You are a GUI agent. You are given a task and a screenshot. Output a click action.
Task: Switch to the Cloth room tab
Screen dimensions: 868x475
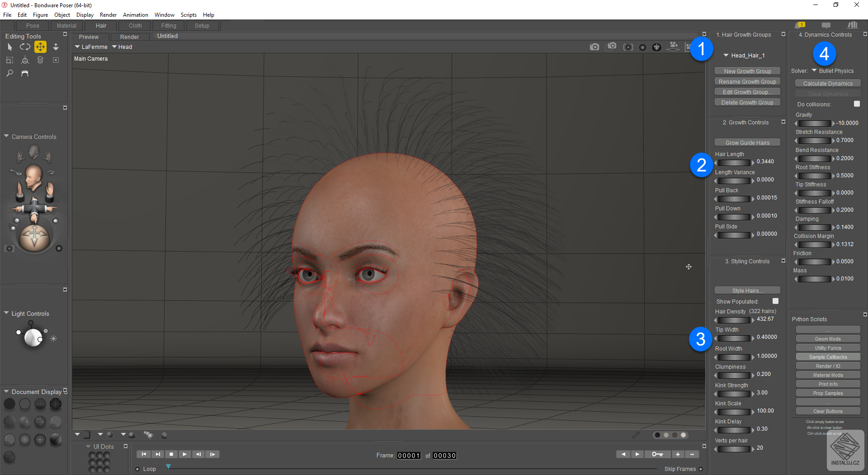pos(135,26)
